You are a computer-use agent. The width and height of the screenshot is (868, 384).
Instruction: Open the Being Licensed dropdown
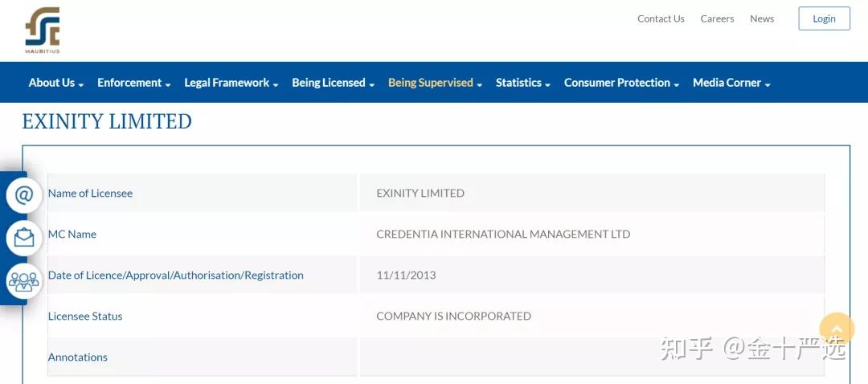(334, 83)
